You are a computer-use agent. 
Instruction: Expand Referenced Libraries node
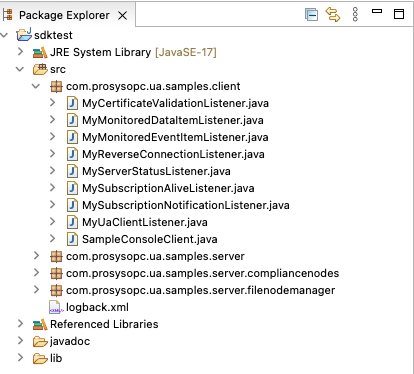point(21,324)
